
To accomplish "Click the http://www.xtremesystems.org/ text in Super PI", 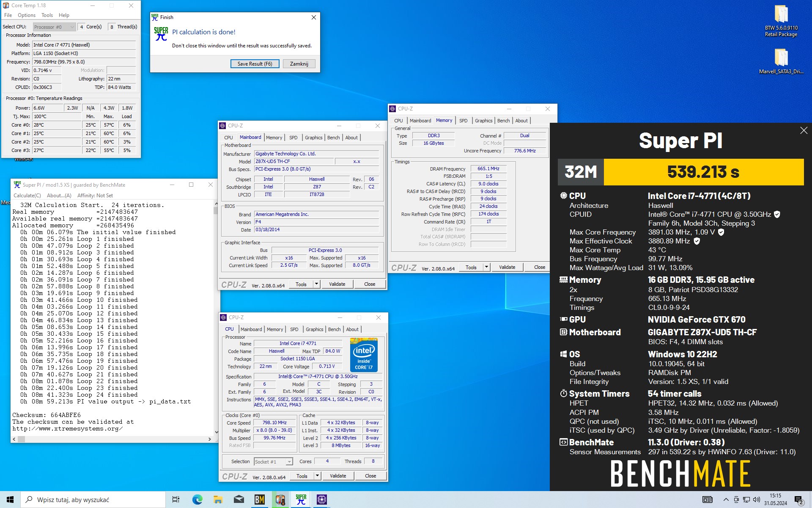I will pyautogui.click(x=68, y=428).
